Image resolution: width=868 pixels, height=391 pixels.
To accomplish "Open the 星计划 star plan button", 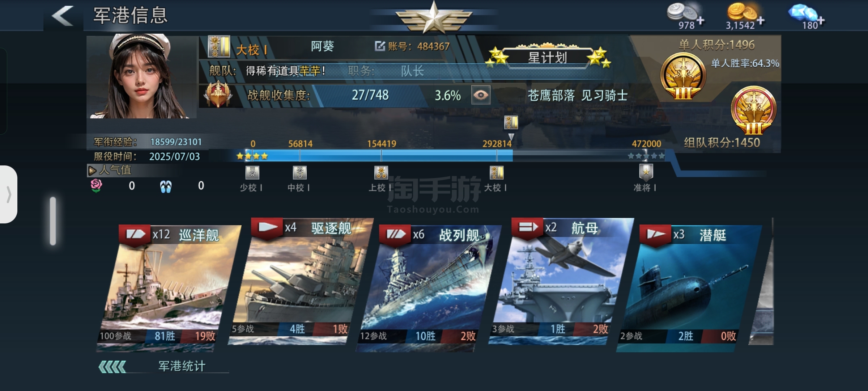I will 548,58.
